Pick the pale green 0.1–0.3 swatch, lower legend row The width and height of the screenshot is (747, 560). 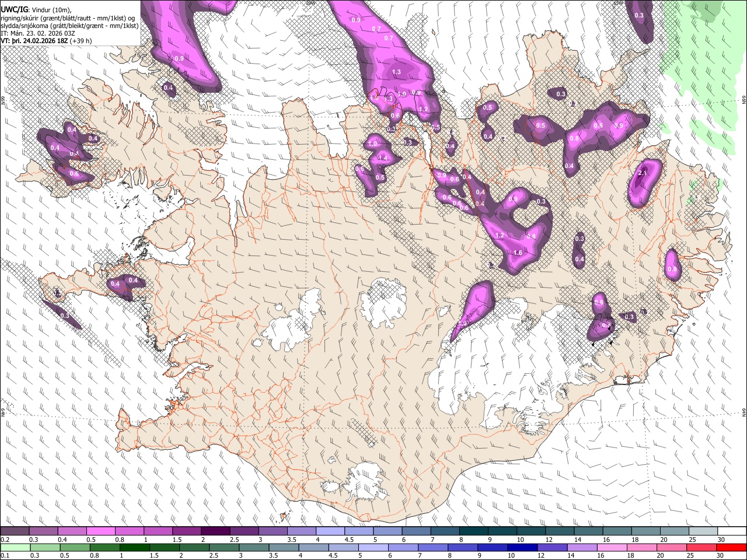coord(15,547)
